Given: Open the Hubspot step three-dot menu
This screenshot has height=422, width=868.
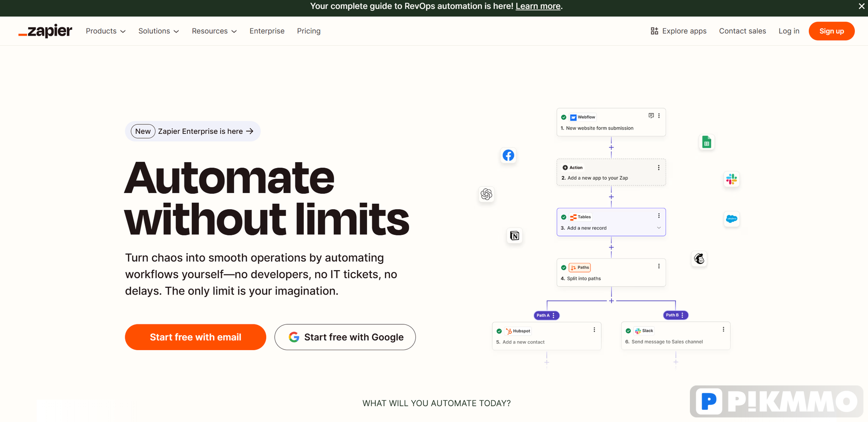Looking at the screenshot, I should click(x=594, y=330).
